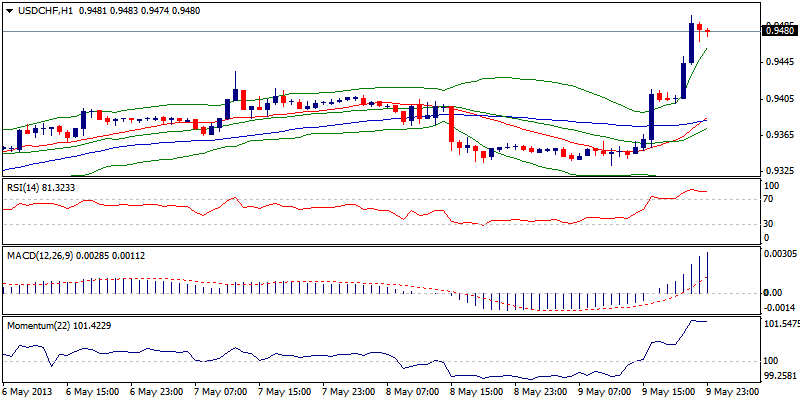Click the 6 May 2013 date label
This screenshot has width=800, height=400.
(x=31, y=391)
